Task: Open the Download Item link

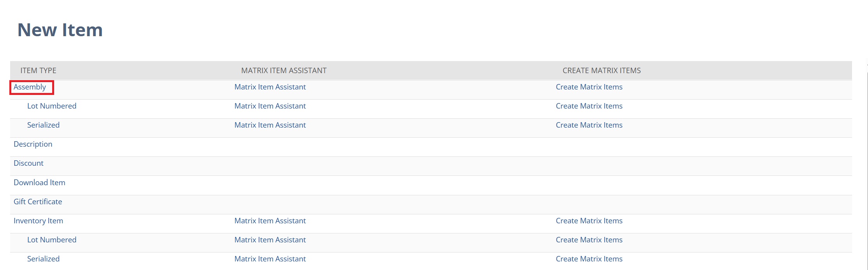Action: pyautogui.click(x=39, y=183)
